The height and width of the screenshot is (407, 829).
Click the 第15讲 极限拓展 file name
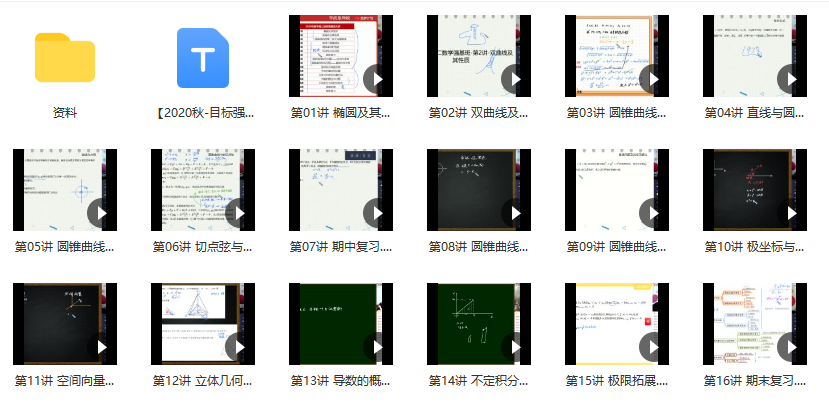coord(617,380)
